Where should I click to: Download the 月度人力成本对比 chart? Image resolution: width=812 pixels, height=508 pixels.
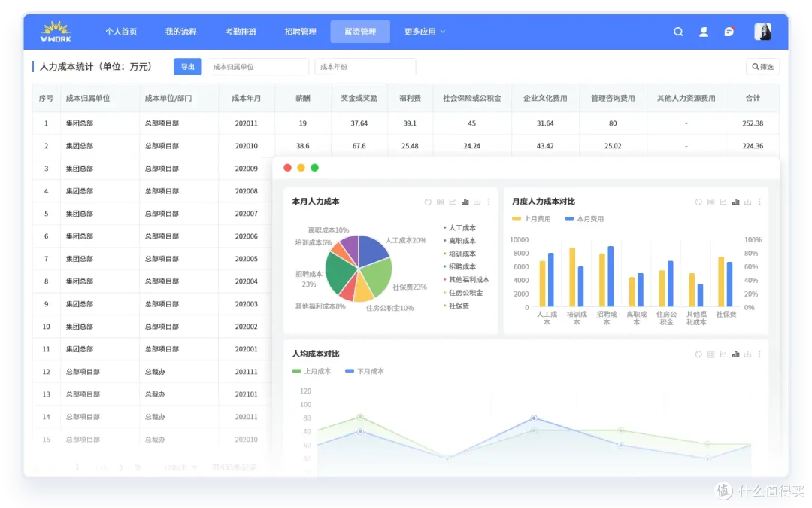tap(747, 202)
